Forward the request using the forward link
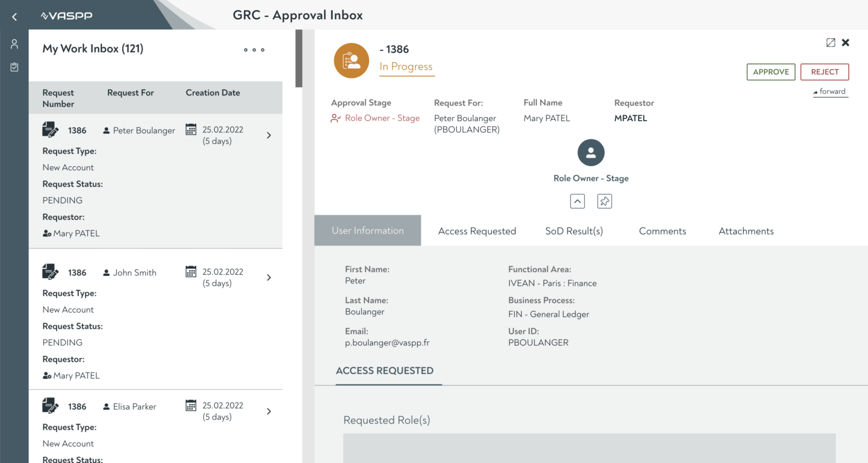 (830, 91)
